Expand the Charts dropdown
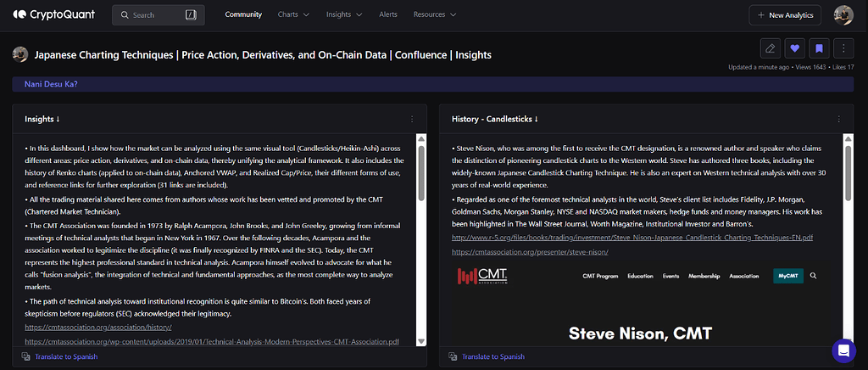The width and height of the screenshot is (868, 370). click(293, 15)
